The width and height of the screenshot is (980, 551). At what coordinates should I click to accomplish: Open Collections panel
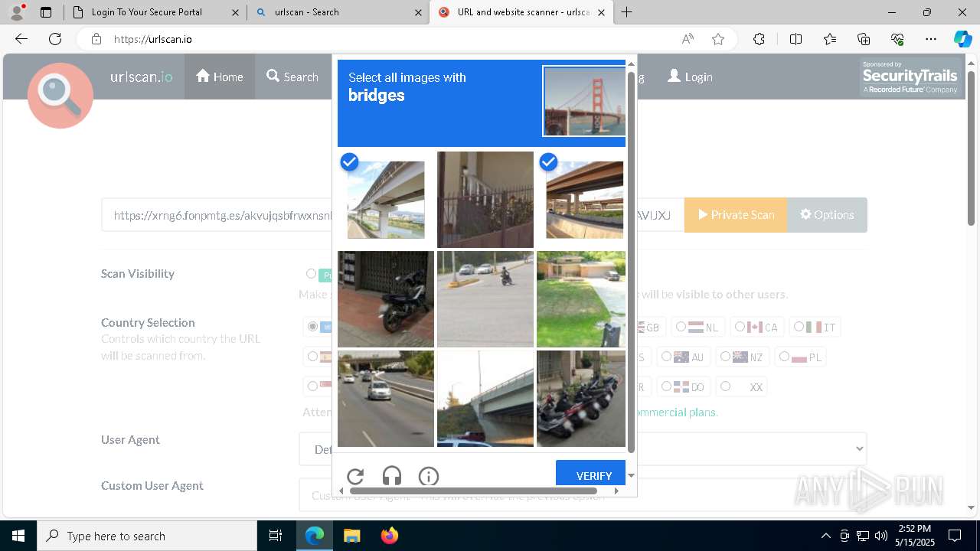point(864,39)
